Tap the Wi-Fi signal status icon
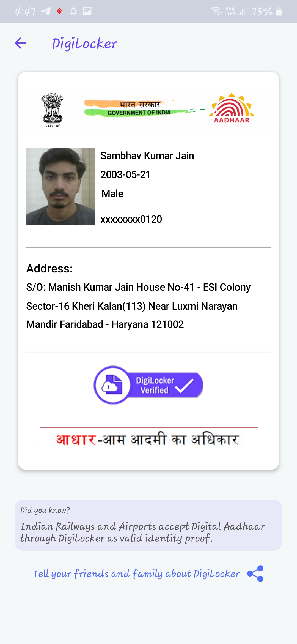This screenshot has width=297, height=644. point(216,11)
